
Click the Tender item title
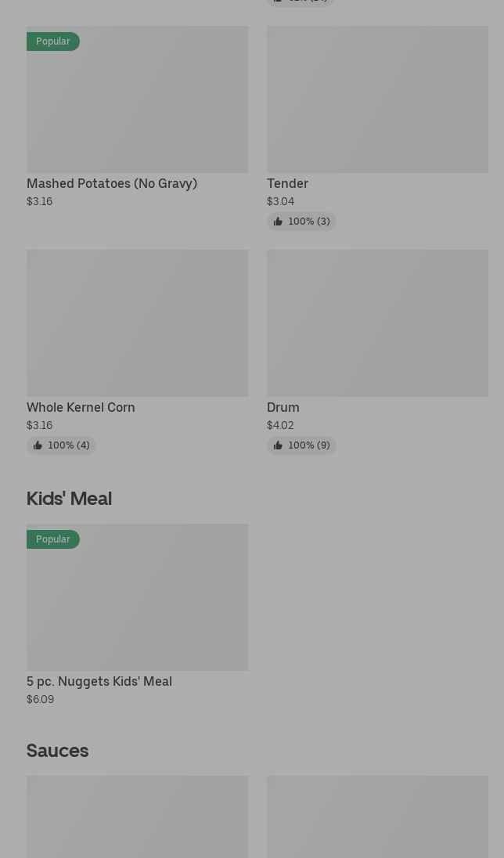[287, 183]
